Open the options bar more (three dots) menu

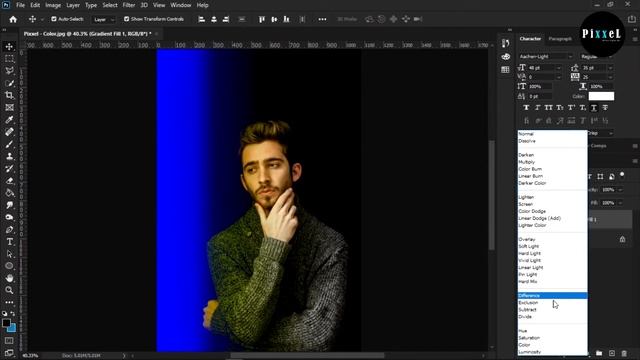[x=322, y=19]
